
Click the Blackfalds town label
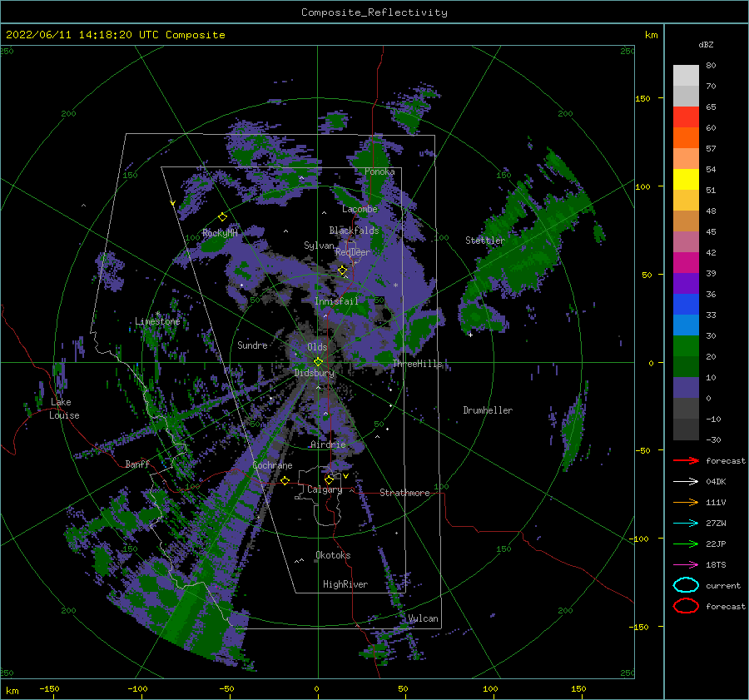point(354,231)
